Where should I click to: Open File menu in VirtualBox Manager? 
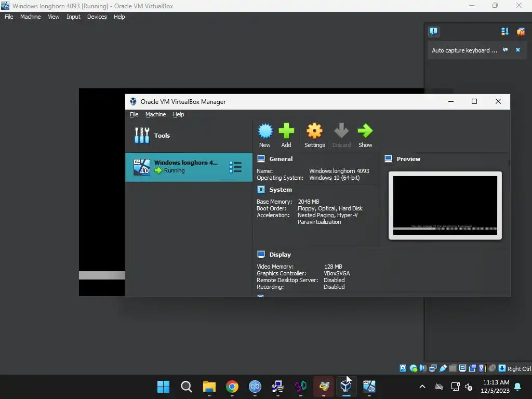click(x=134, y=114)
